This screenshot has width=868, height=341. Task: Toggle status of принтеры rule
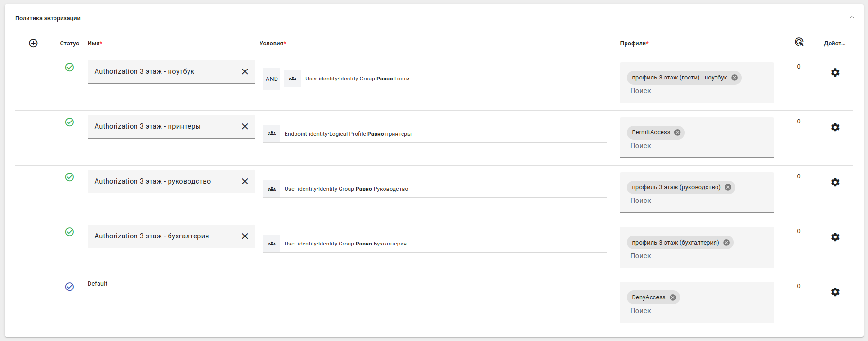[x=70, y=122]
